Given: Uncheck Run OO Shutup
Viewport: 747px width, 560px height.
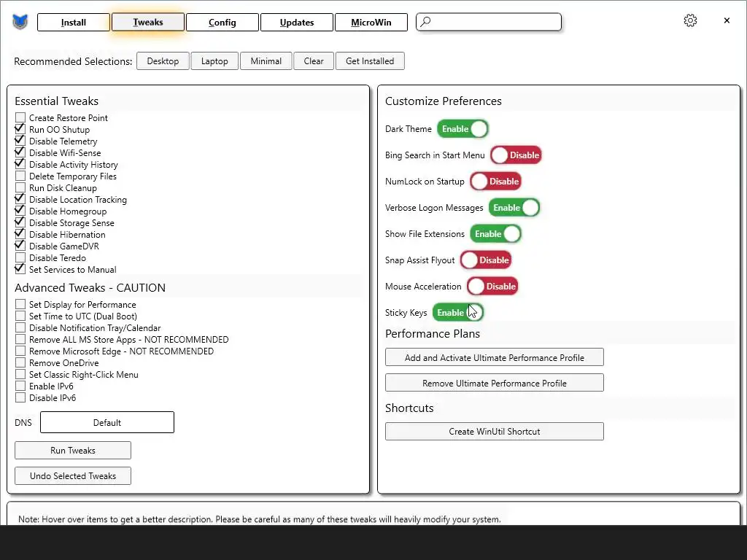Looking at the screenshot, I should [x=20, y=129].
